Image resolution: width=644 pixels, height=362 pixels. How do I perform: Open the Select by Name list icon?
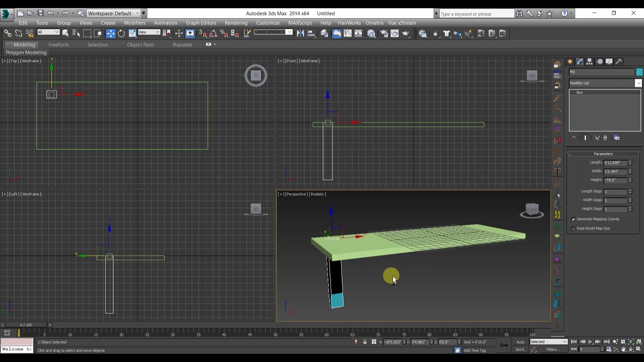click(76, 34)
